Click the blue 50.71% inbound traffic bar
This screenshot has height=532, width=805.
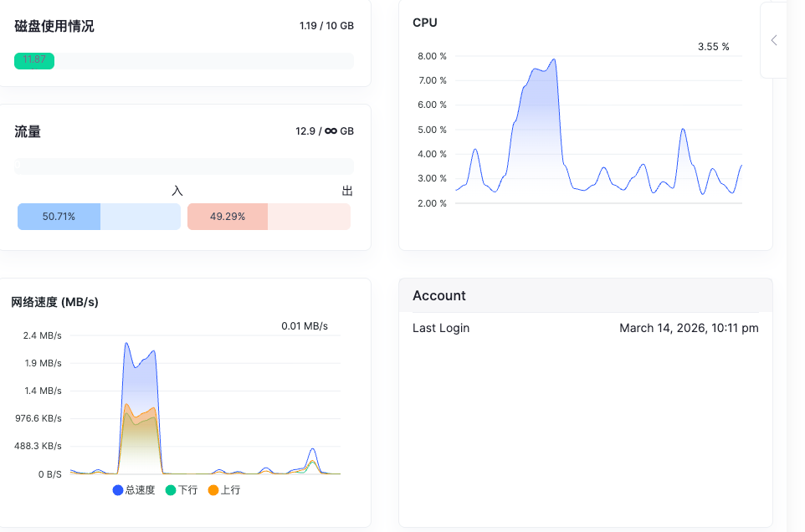pos(59,217)
